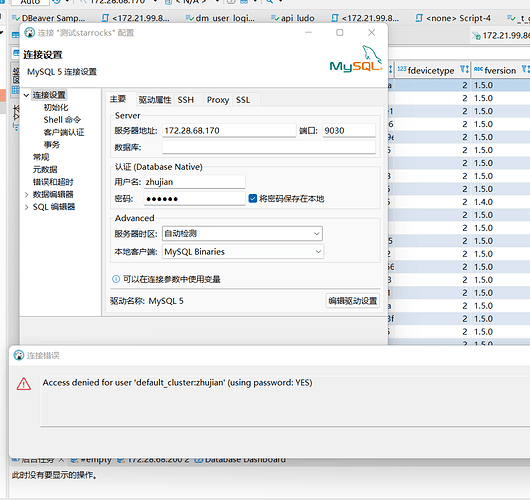
Task: Toggle saving the password locally checkbox
Action: click(252, 198)
